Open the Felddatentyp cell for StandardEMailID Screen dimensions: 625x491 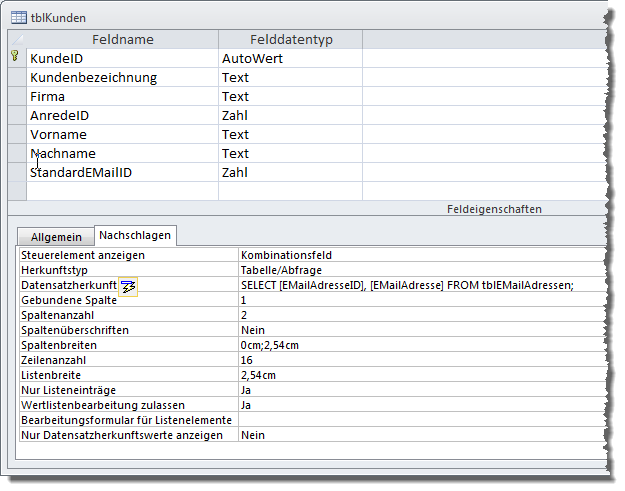pyautogui.click(x=290, y=173)
